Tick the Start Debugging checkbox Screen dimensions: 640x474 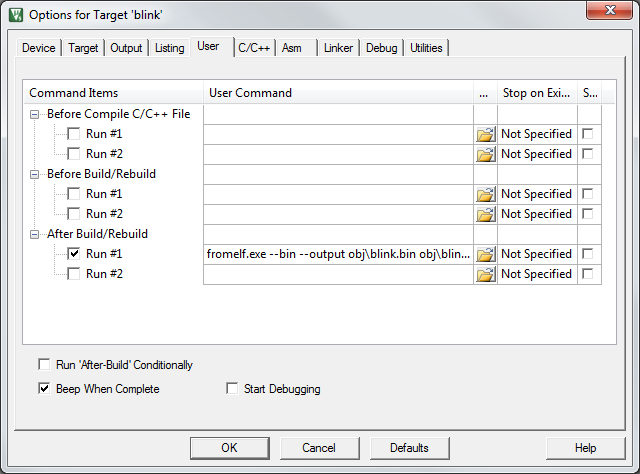232,388
